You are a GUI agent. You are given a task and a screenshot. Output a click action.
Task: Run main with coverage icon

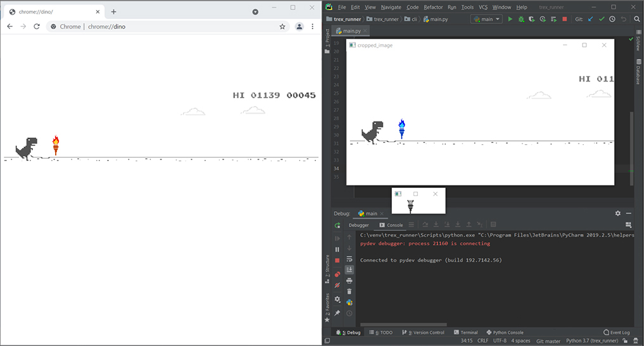(531, 19)
